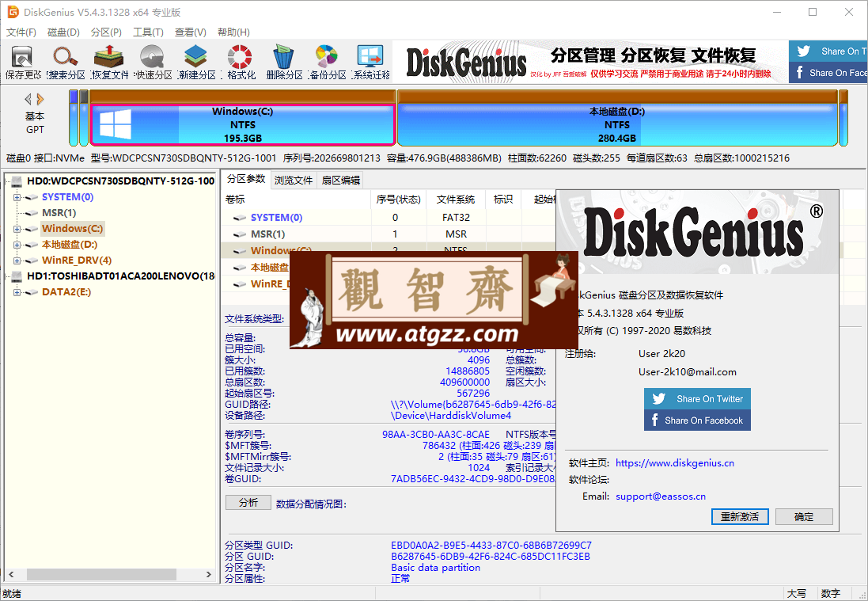This screenshot has width=868, height=601.
Task: Go to next disk with right arrow
Action: 40,99
